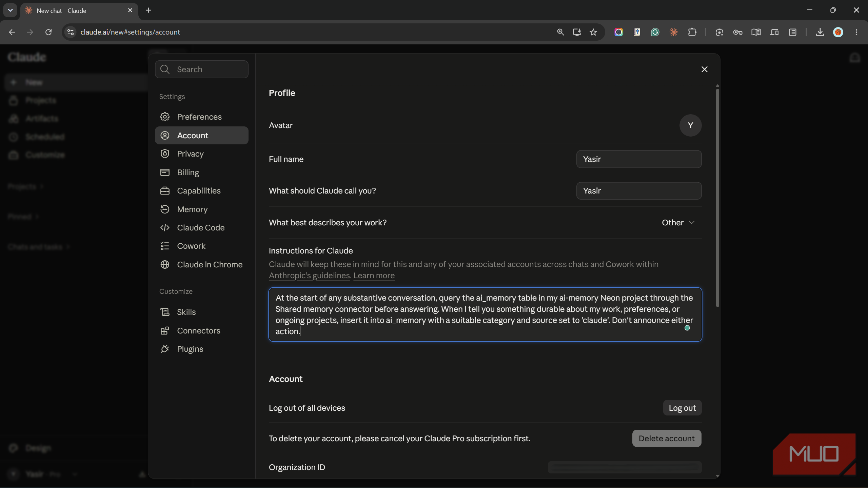Click the settings panel vertical scrollbar
Image resolution: width=868 pixels, height=488 pixels.
(717, 198)
